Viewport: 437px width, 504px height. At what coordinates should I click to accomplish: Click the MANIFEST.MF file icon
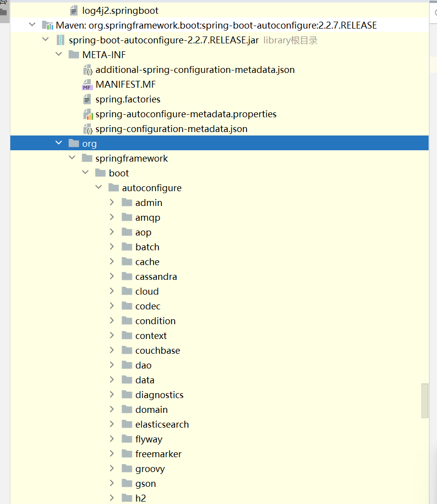coord(87,85)
